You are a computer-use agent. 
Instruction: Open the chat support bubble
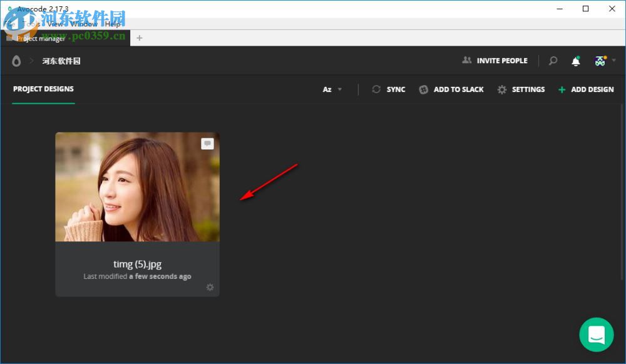tap(596, 335)
